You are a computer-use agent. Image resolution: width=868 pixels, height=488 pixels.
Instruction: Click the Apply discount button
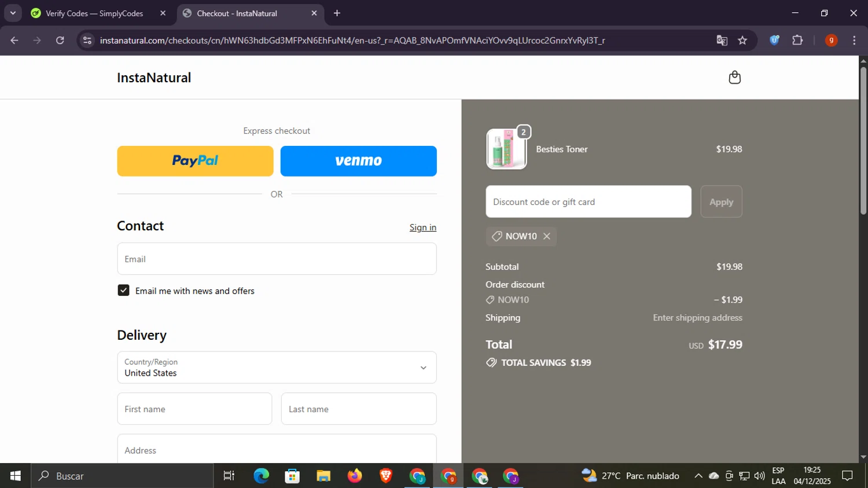[721, 201]
